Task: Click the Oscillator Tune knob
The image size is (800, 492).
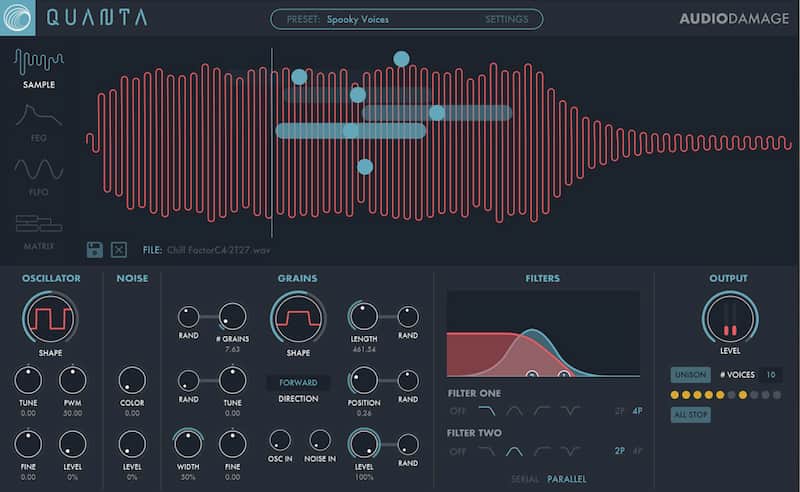Action: [28, 380]
